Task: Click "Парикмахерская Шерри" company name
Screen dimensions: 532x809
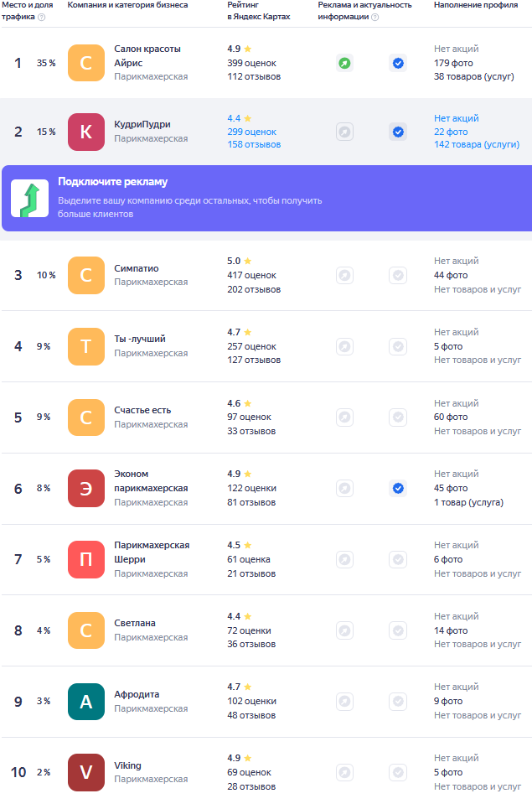Action: (x=151, y=552)
